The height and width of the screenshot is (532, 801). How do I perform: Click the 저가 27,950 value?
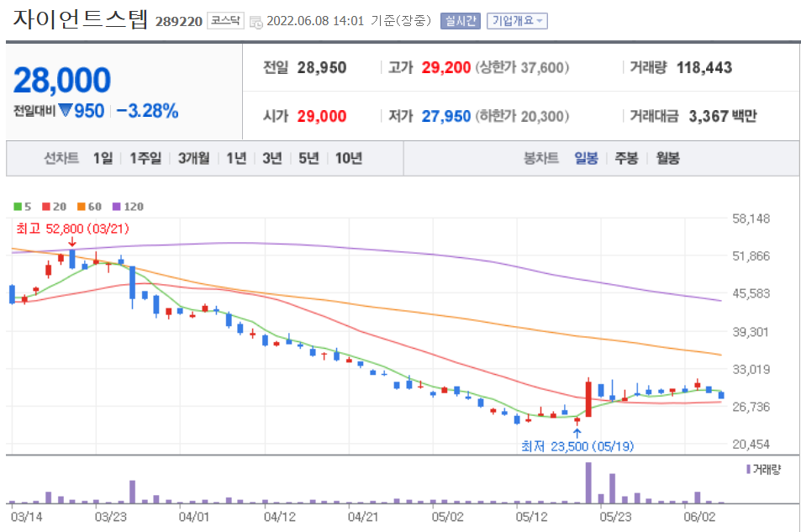tap(446, 116)
